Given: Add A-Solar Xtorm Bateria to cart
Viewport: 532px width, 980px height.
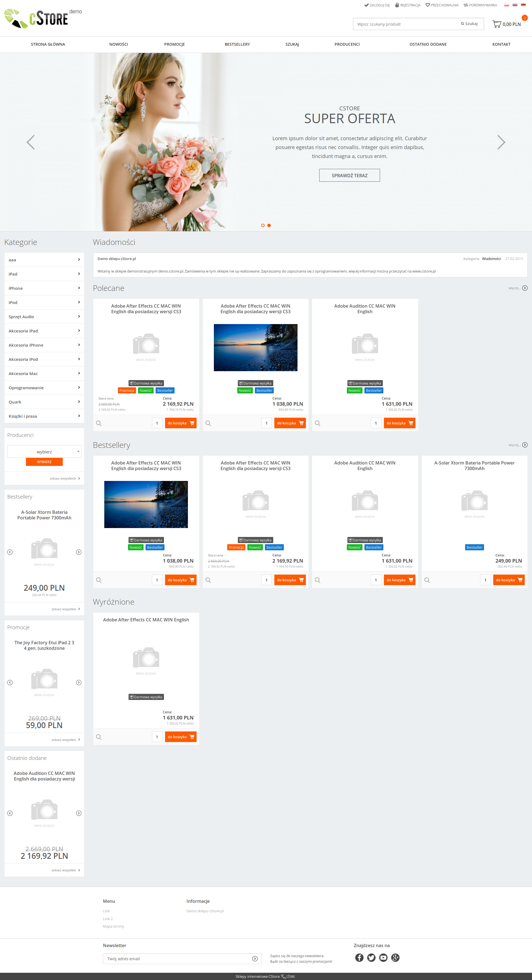Looking at the screenshot, I should 509,580.
